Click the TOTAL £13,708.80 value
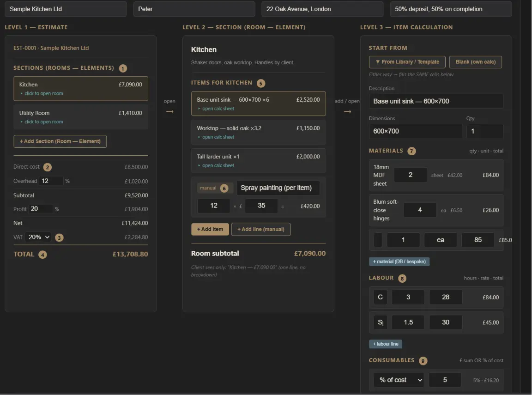Viewport: 532px width, 395px height. coord(130,254)
